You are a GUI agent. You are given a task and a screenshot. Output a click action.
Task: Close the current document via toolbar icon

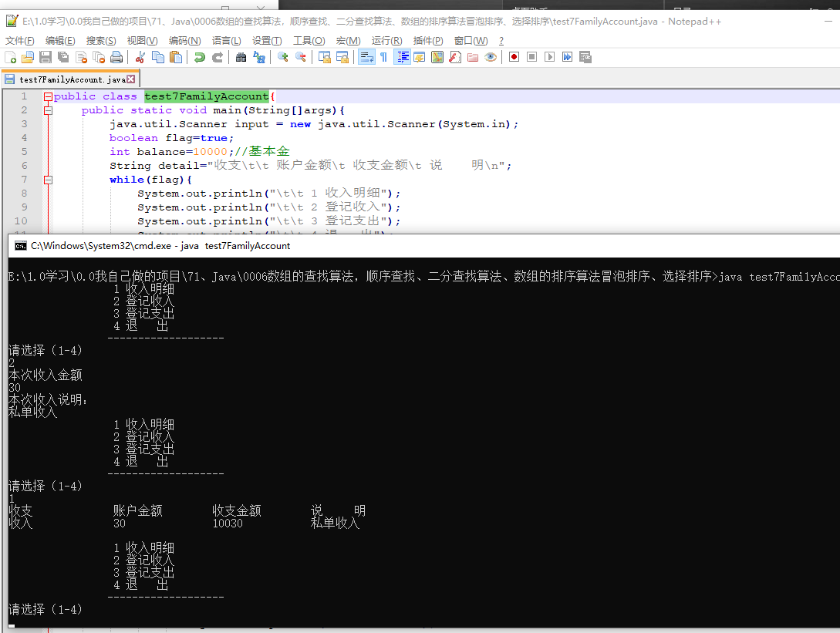82,57
